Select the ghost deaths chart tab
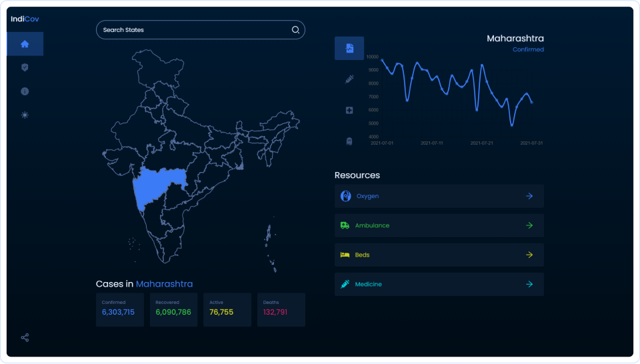The image size is (640, 364). [x=349, y=141]
